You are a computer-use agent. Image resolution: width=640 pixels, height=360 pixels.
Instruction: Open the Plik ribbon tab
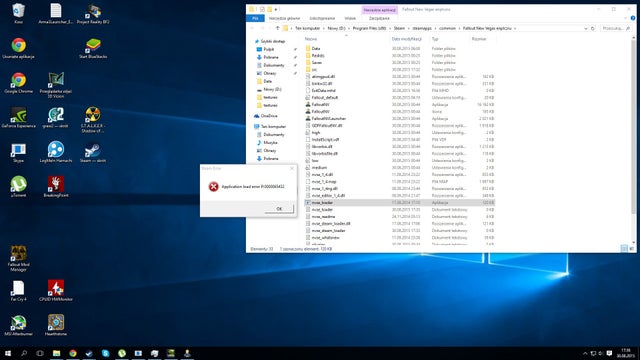coord(256,18)
